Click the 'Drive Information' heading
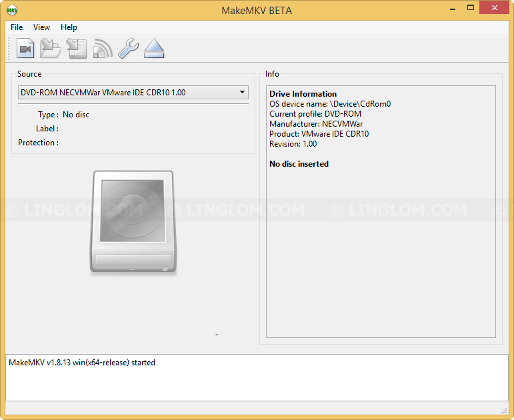 [x=303, y=94]
